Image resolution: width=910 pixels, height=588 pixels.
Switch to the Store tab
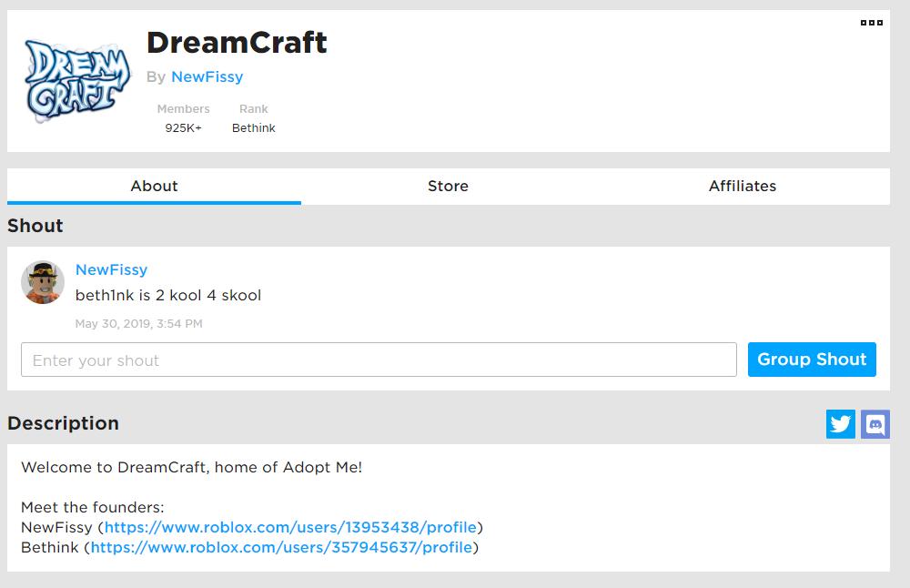coord(448,187)
